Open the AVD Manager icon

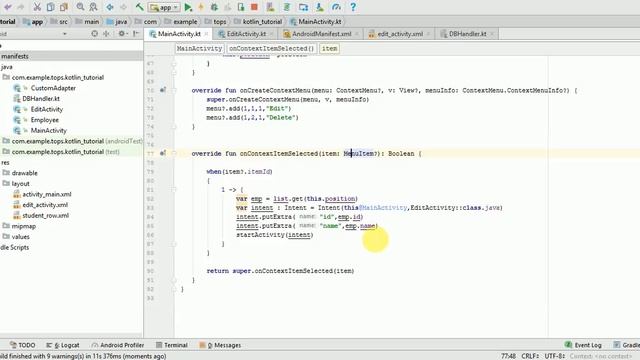(x=270, y=7)
